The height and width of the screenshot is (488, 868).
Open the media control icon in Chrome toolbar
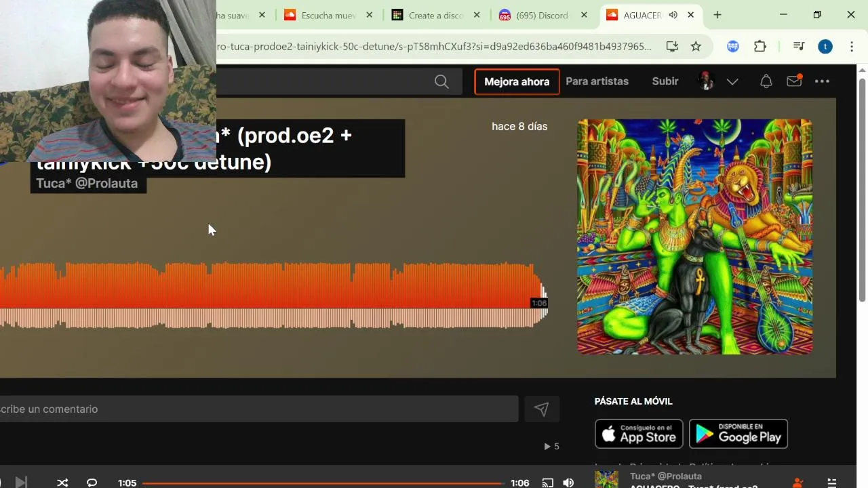pos(799,47)
